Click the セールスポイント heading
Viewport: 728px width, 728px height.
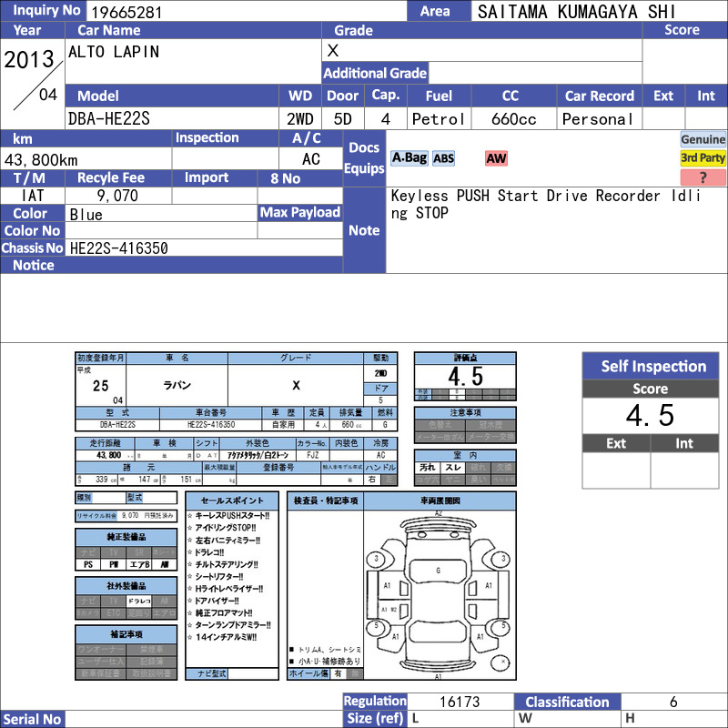[232, 500]
